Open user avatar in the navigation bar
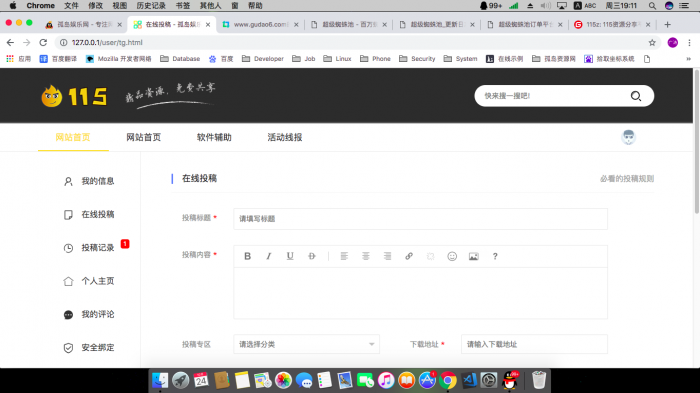 629,137
